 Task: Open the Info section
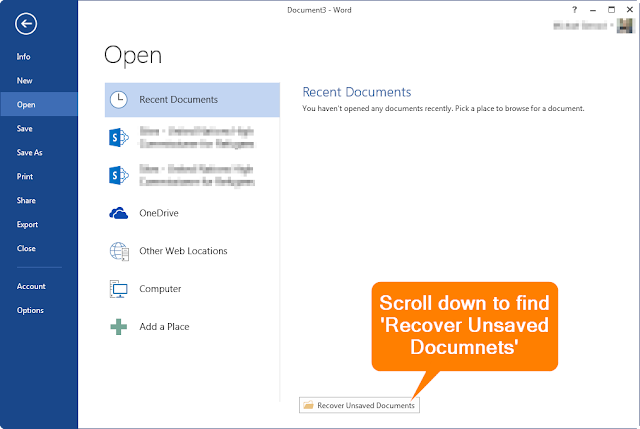click(23, 57)
